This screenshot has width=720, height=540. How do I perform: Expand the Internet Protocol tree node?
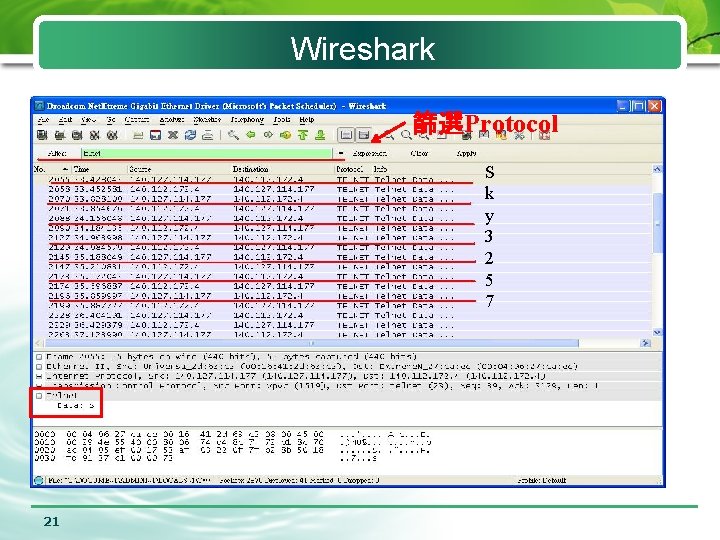[39, 376]
